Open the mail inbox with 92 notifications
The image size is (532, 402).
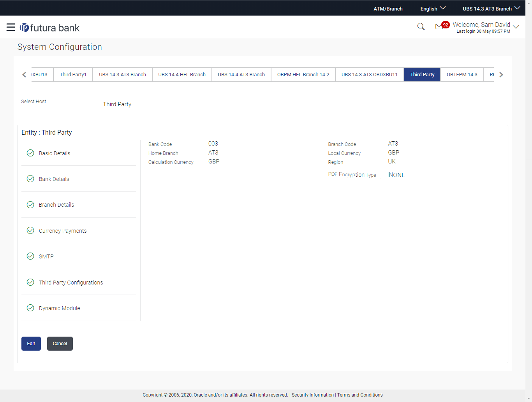pos(442,26)
